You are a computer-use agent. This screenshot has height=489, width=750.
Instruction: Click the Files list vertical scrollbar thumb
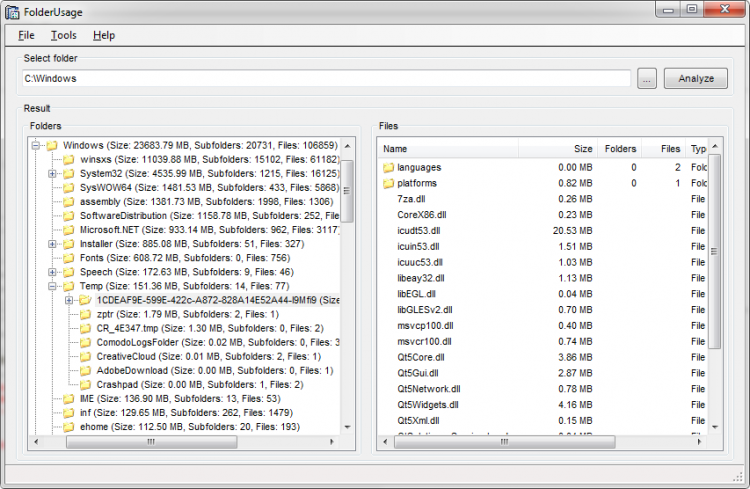715,251
